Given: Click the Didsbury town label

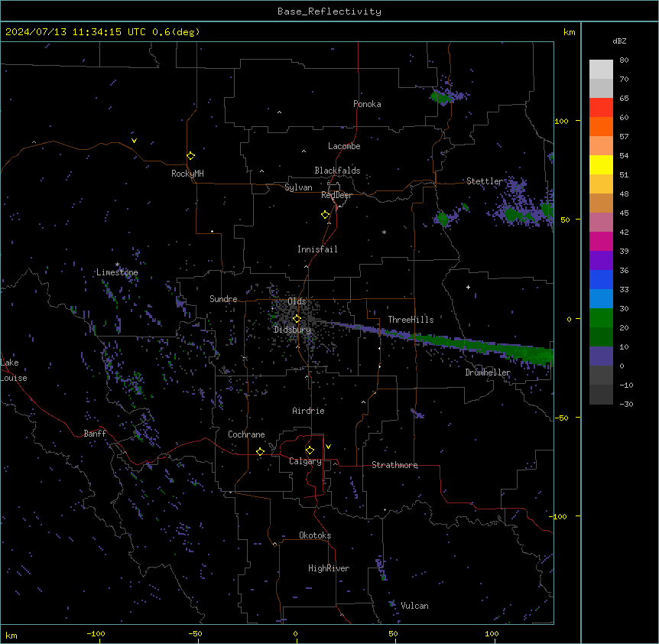Looking at the screenshot, I should click(292, 330).
